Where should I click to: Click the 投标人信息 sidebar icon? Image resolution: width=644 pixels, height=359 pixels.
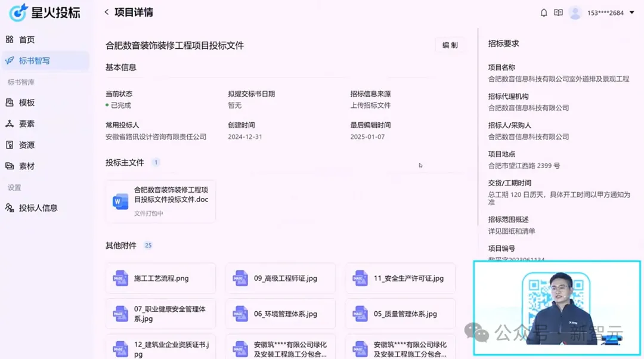(x=10, y=208)
